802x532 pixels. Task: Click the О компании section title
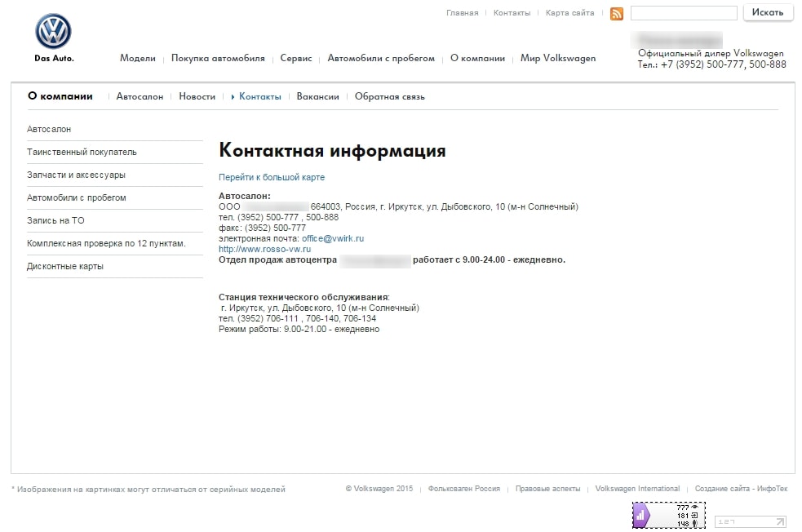[60, 96]
